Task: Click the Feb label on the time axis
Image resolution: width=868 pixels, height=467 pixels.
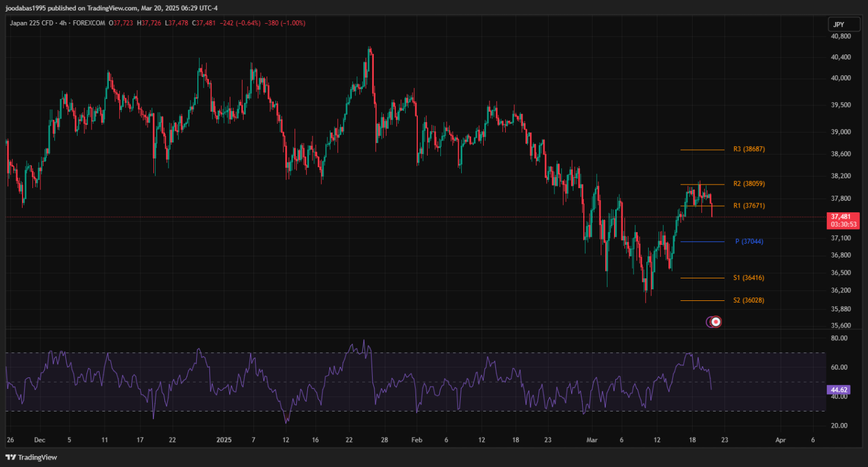Action: tap(415, 440)
